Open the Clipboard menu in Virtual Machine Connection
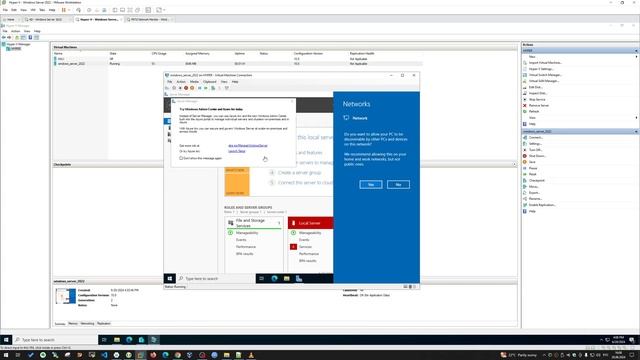This screenshot has height=360, width=640. coord(210,82)
